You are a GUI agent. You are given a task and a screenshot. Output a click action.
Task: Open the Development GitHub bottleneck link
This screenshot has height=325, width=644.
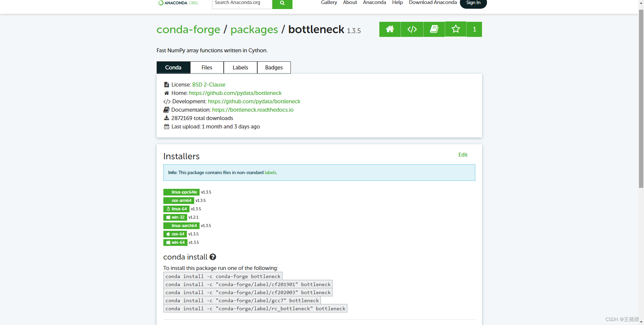pos(254,101)
